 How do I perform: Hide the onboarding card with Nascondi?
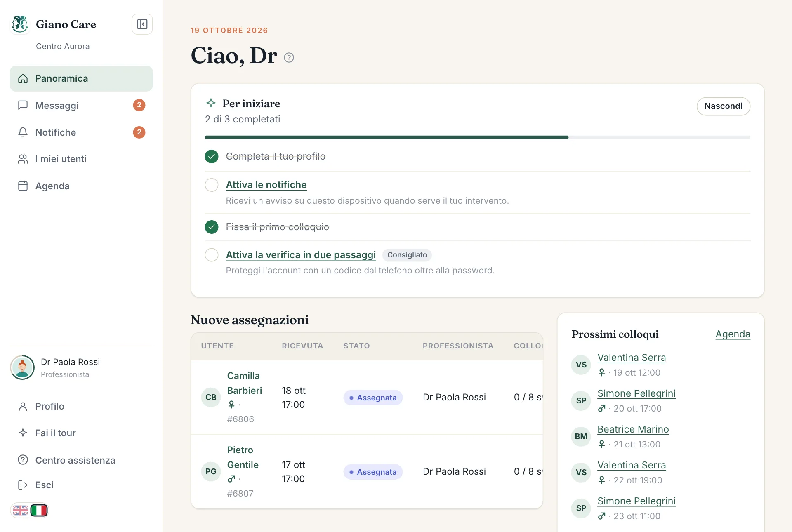pos(723,106)
